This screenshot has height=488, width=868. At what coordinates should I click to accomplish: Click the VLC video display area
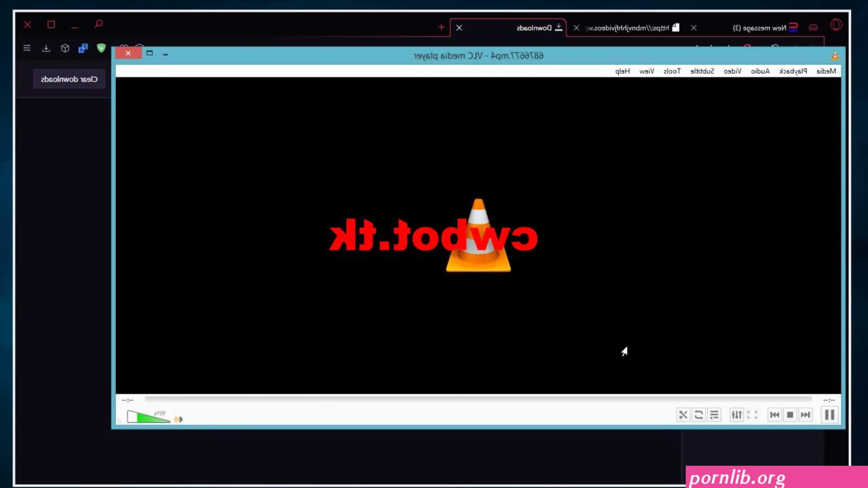click(478, 235)
